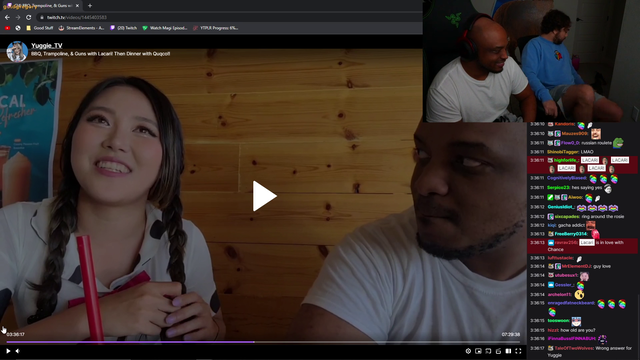This screenshot has width=640, height=360.
Task: Click the webcam overlay of the two streamers
Action: [531, 61]
